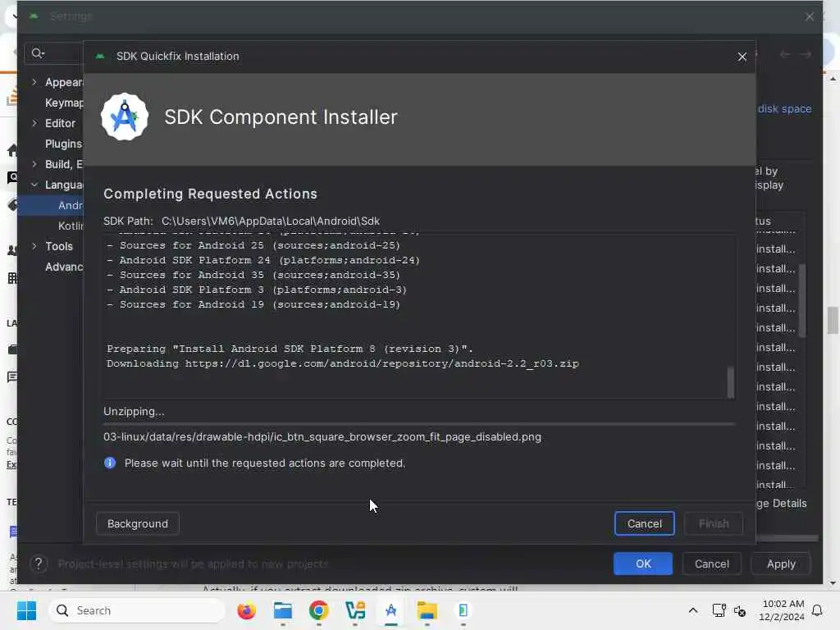The height and width of the screenshot is (630, 840).
Task: Click the SDK list vertical scrollbar in Settings
Action: click(802, 300)
